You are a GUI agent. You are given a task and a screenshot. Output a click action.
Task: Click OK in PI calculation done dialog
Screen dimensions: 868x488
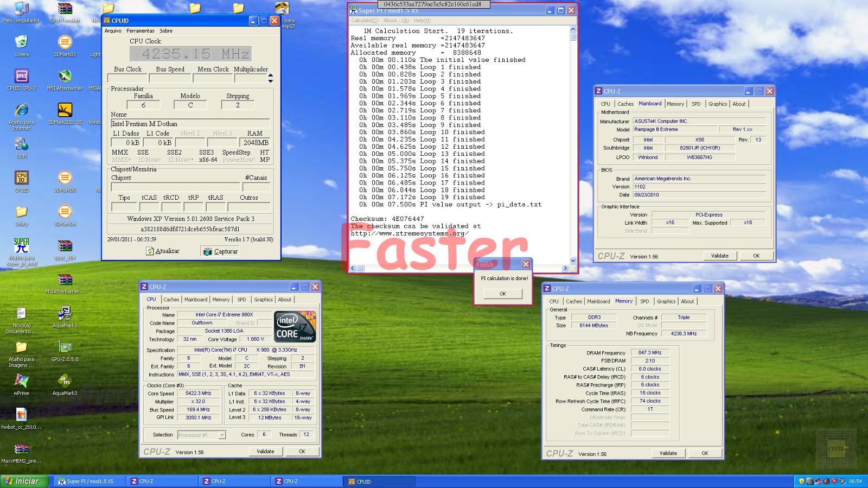coord(503,294)
